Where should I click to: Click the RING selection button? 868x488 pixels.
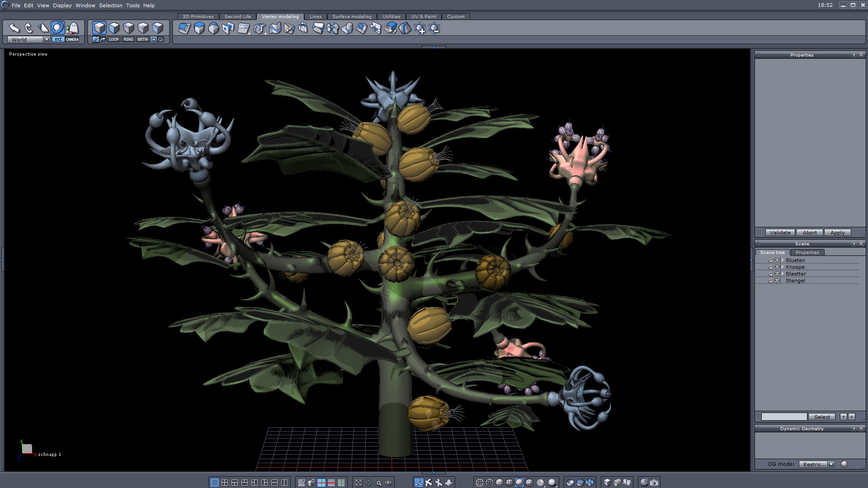[128, 40]
